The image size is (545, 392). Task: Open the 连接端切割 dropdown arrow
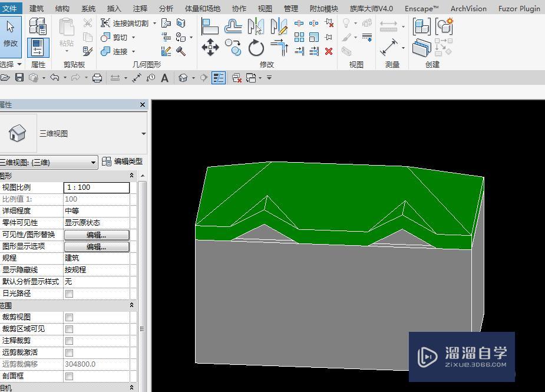click(x=155, y=24)
